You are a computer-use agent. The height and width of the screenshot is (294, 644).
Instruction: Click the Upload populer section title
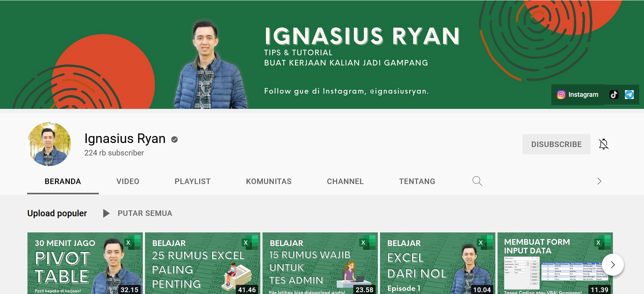(x=57, y=213)
